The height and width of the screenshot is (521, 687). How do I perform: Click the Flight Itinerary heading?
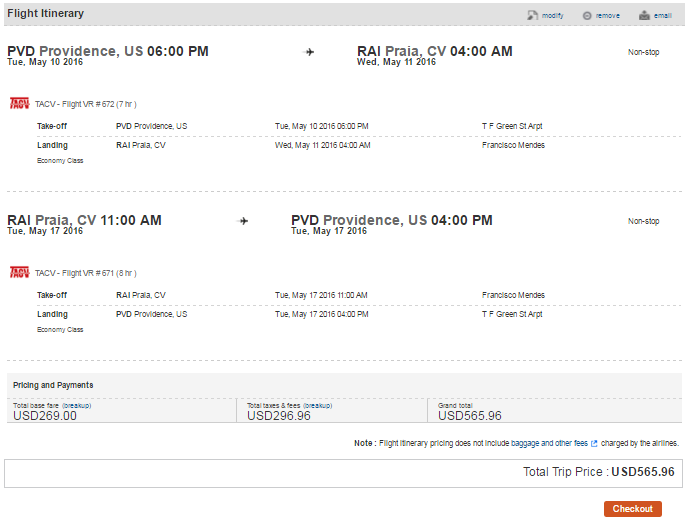click(x=46, y=14)
